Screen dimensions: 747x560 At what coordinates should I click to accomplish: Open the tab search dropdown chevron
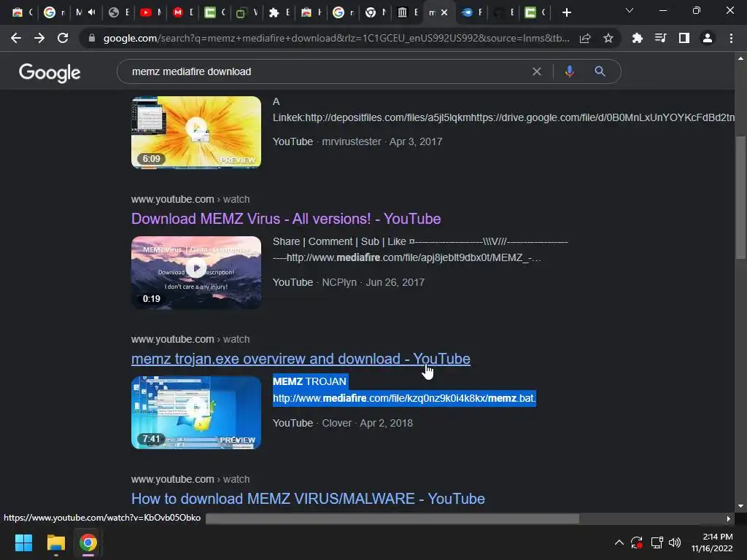630,10
